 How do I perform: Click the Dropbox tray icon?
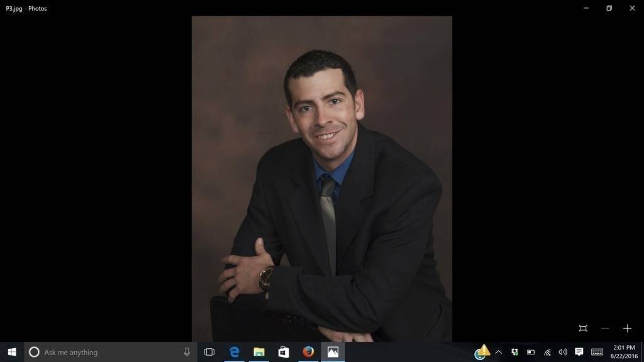coord(514,352)
